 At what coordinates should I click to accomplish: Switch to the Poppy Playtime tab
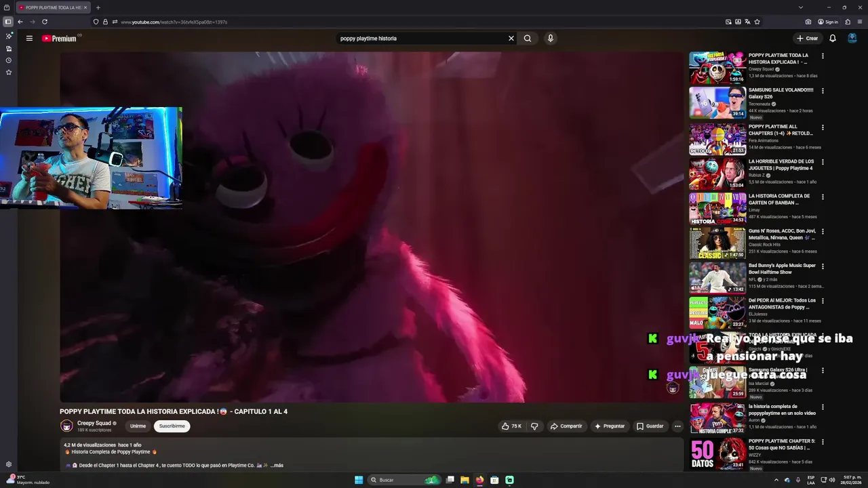(53, 7)
